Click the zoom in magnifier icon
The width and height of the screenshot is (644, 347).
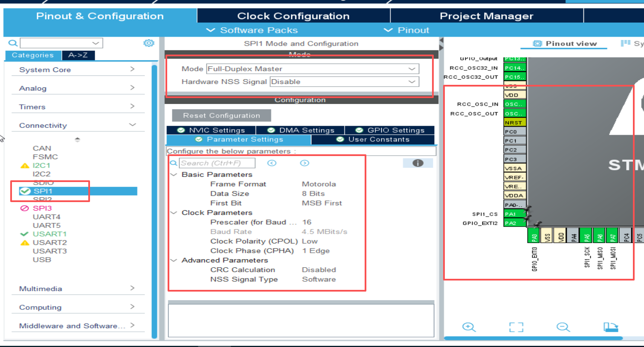[469, 327]
